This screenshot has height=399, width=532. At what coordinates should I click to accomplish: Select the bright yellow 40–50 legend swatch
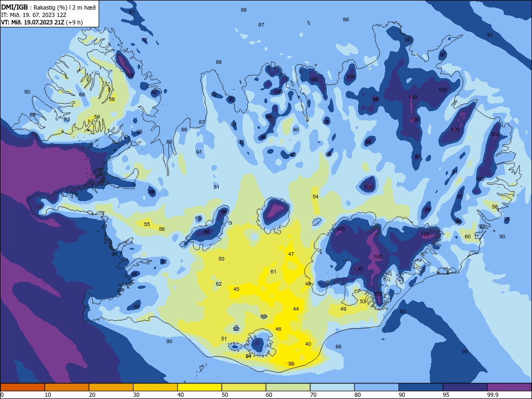tap(199, 387)
